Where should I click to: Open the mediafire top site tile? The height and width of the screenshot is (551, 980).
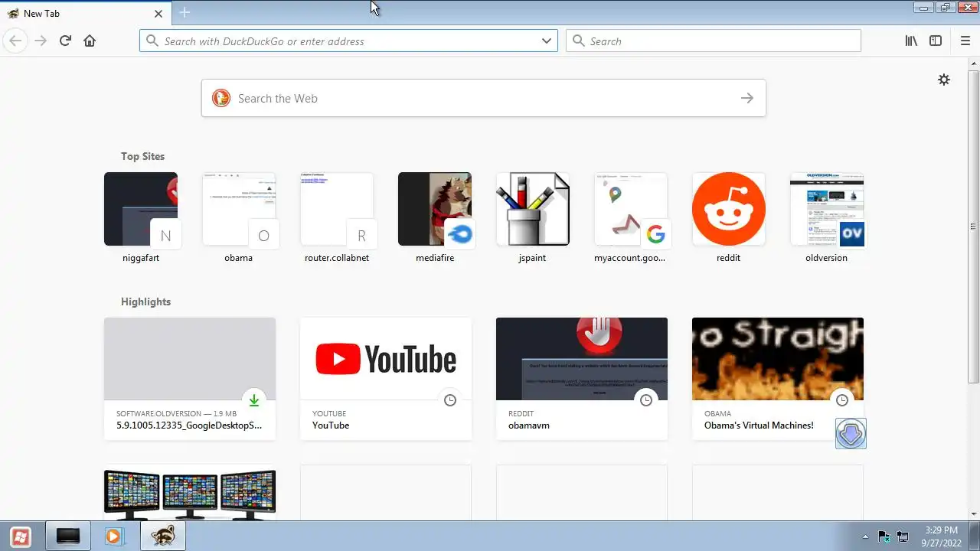pos(435,218)
